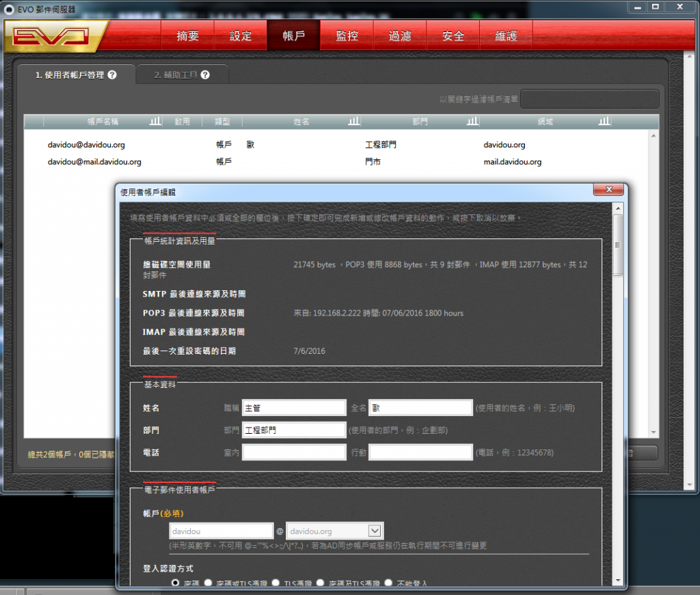Close the 使用者帳戶編輯 dialog

pos(608,191)
